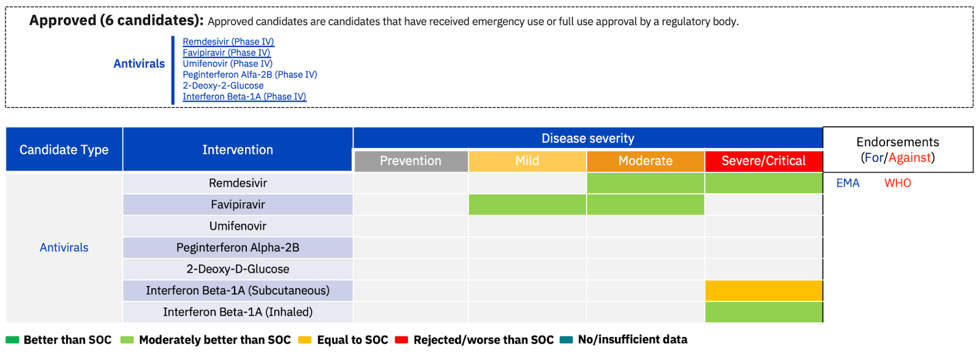Screen dimensions: 980x356
Task: Click the Favipiravir Mild green cell
Action: pos(527,204)
